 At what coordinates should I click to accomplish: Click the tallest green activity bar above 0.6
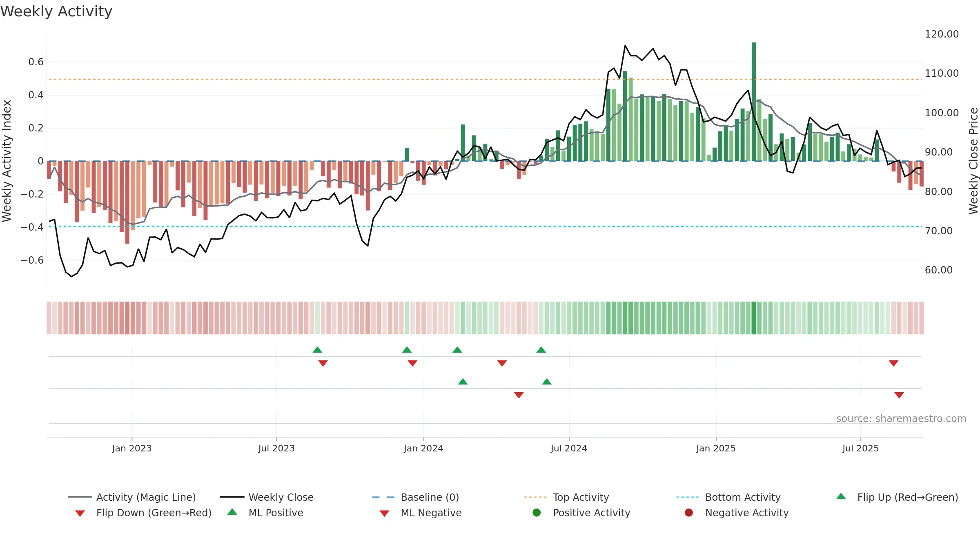click(x=754, y=101)
